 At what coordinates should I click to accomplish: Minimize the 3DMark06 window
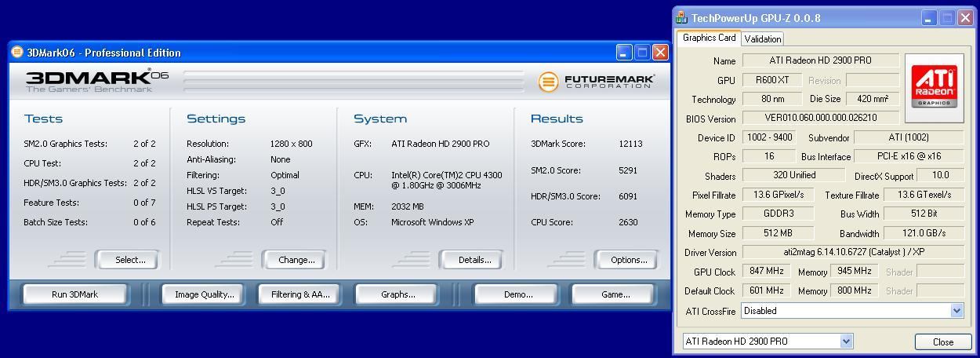[x=624, y=53]
